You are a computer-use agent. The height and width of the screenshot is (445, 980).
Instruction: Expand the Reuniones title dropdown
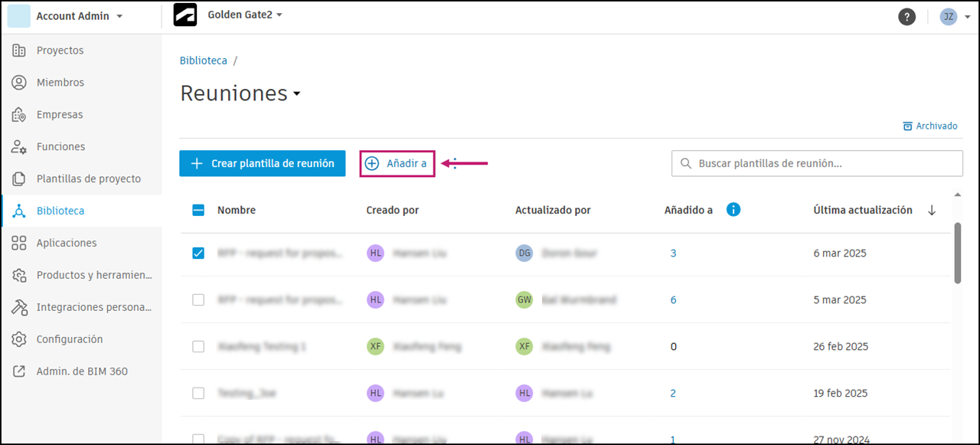point(296,94)
